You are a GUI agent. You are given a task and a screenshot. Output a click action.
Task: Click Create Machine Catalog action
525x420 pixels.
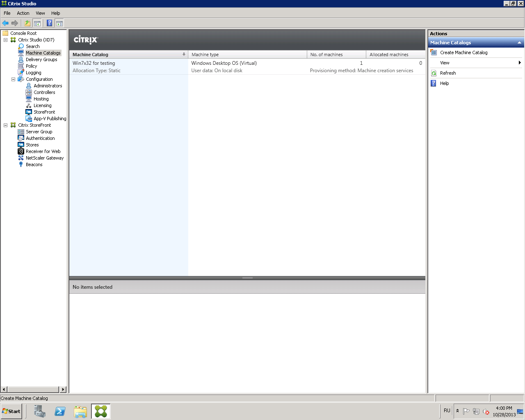pyautogui.click(x=463, y=52)
